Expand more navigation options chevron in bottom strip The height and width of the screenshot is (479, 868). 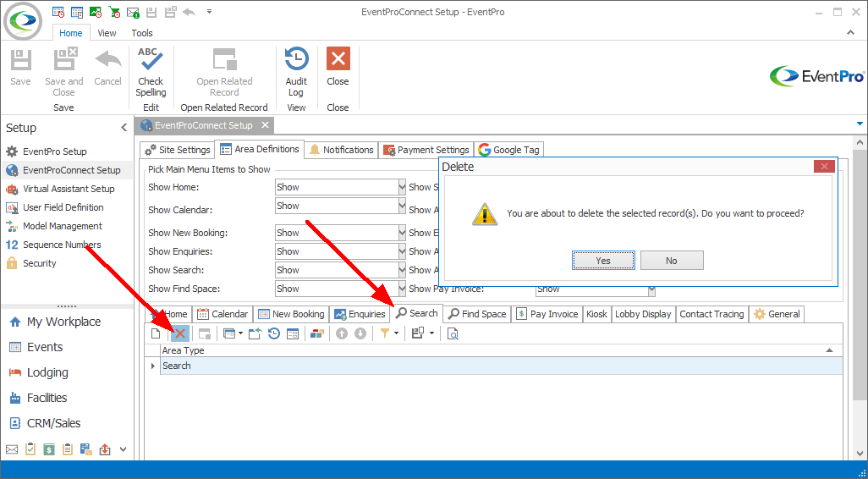tap(123, 449)
